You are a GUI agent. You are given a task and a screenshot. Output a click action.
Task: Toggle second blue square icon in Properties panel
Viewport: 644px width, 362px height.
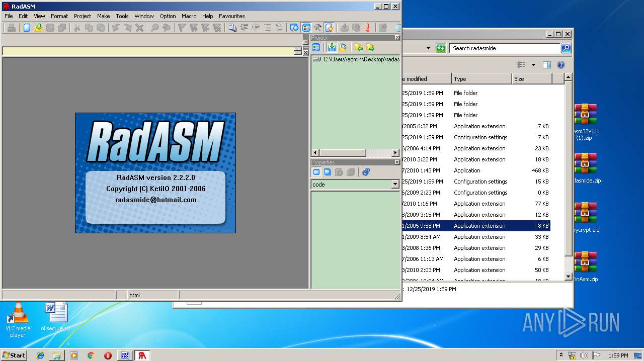point(328,172)
